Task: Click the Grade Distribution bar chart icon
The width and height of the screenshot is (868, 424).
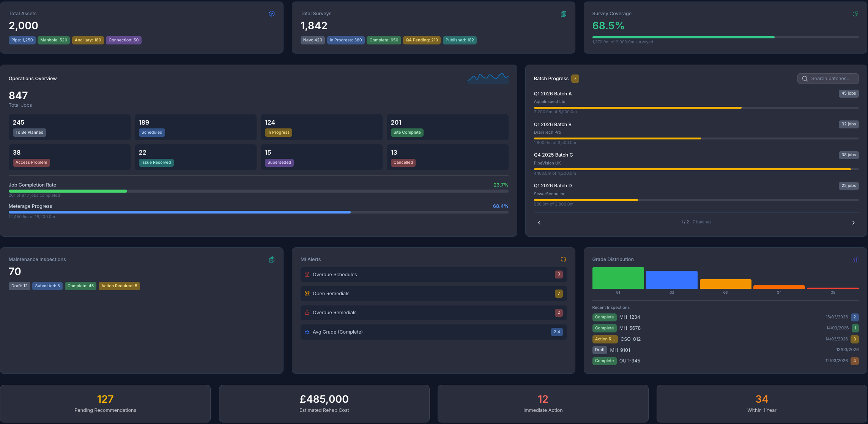Action: (x=855, y=259)
